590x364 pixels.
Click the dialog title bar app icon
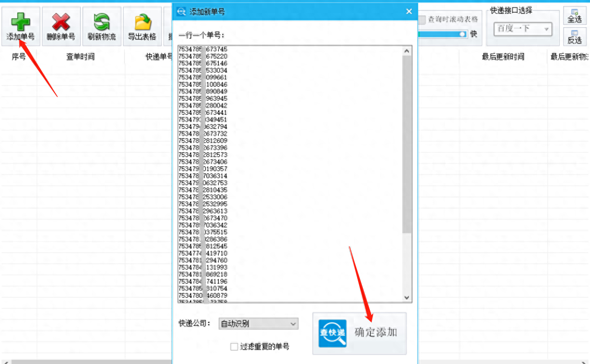click(x=181, y=11)
